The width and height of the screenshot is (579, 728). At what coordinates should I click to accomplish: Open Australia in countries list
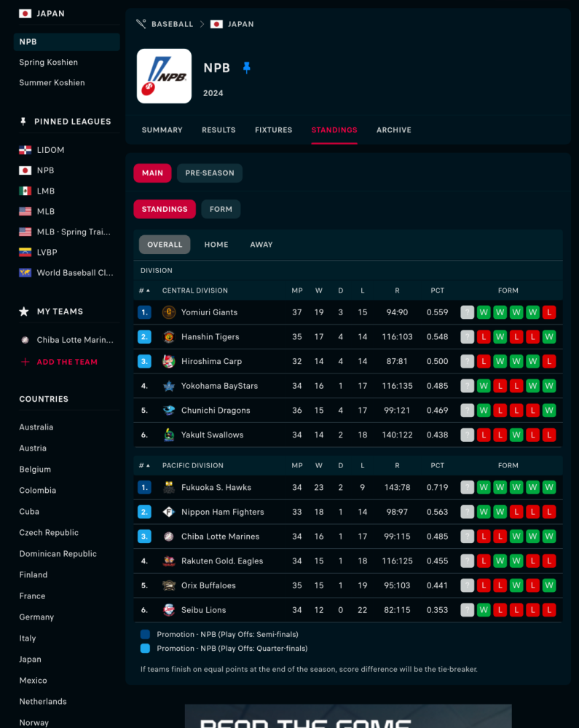[x=36, y=427]
